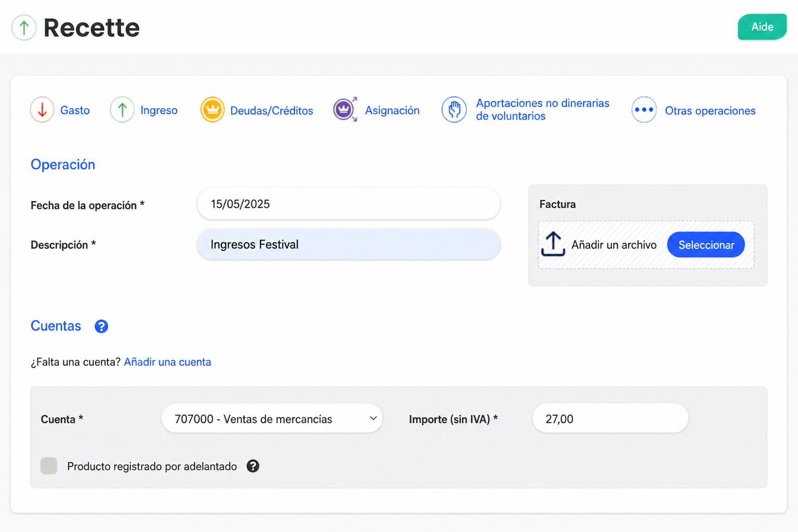The image size is (798, 532).
Task: Click the upload arrow icon in Factura
Action: point(553,244)
